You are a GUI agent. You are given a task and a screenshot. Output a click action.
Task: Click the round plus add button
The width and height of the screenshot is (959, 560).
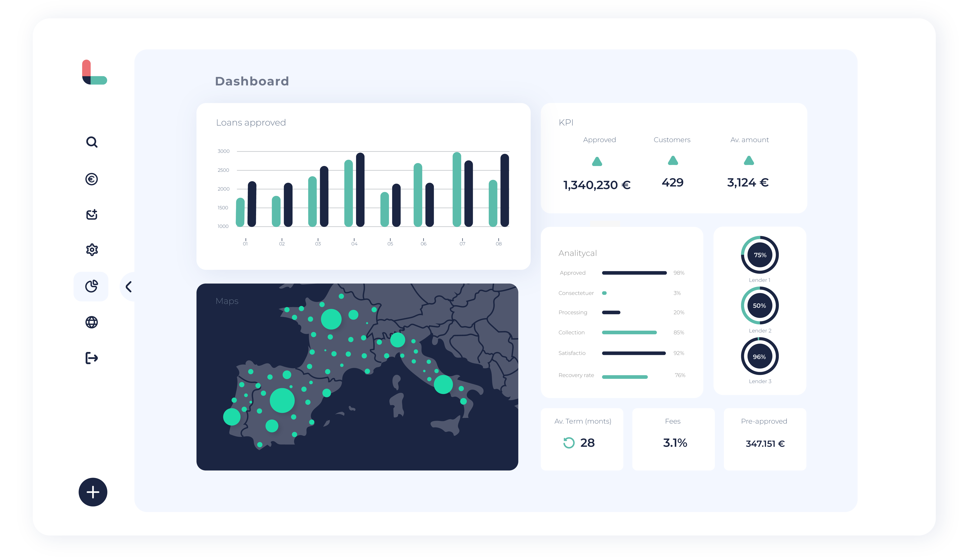(93, 492)
